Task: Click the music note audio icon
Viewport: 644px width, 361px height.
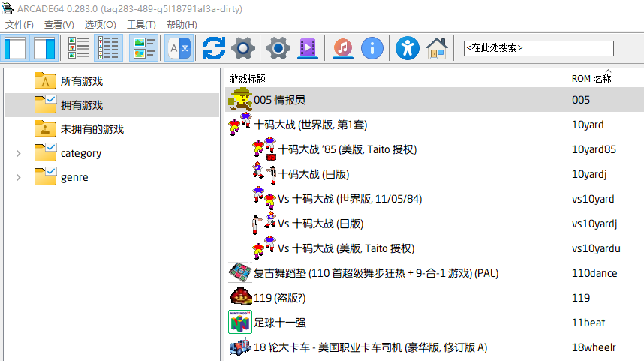Action: [343, 48]
